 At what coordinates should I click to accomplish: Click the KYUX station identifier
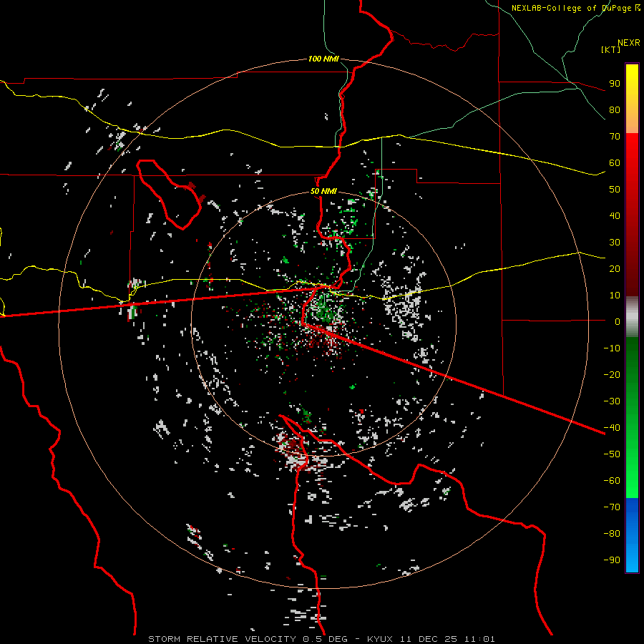(381, 639)
